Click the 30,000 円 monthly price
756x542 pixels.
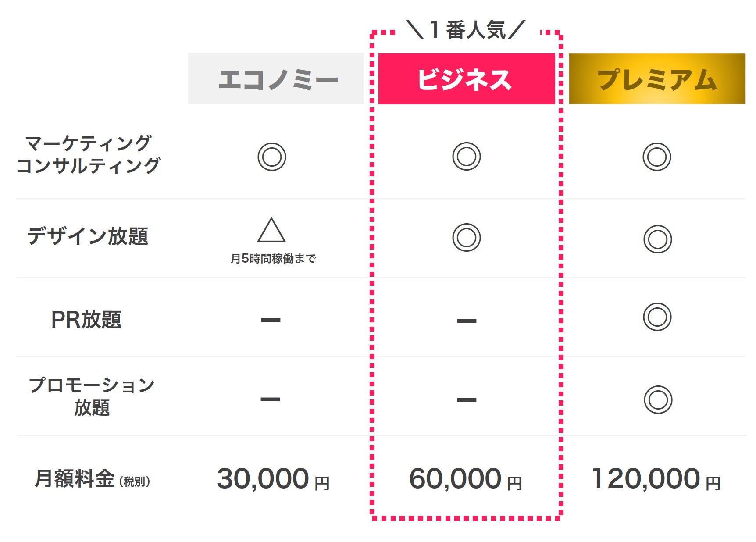273,478
